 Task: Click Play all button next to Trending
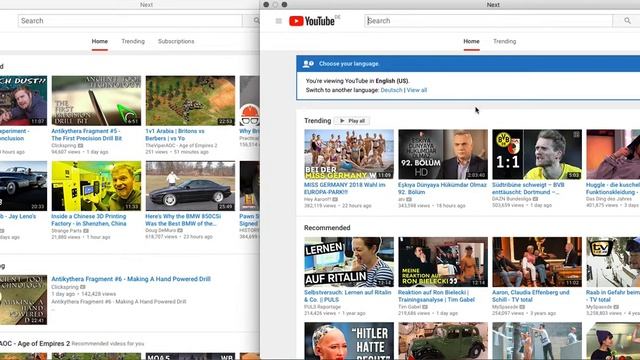[352, 121]
